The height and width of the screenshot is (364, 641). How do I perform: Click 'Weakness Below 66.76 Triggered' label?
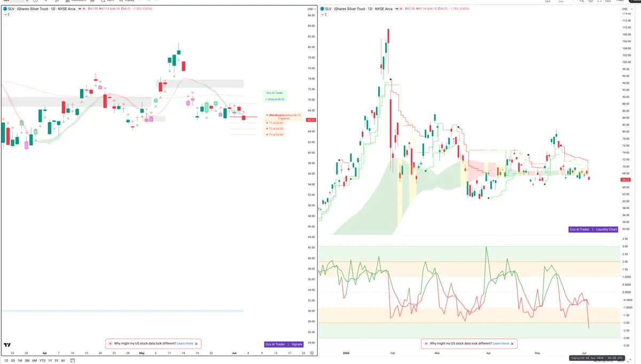point(284,116)
